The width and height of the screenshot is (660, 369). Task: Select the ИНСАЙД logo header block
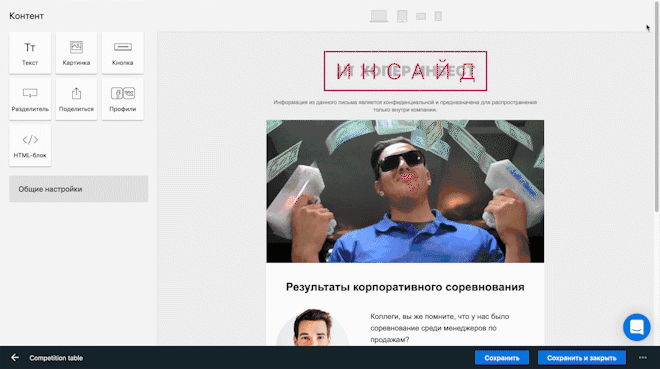(405, 71)
